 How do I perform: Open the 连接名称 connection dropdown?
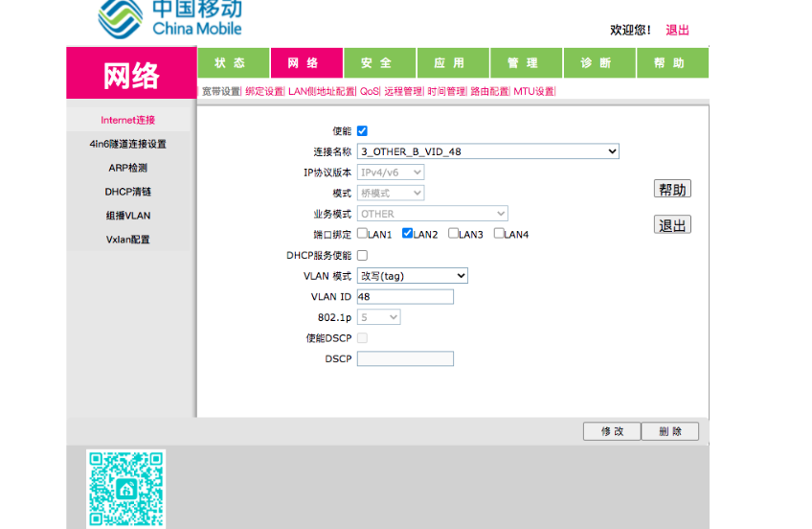tap(487, 151)
